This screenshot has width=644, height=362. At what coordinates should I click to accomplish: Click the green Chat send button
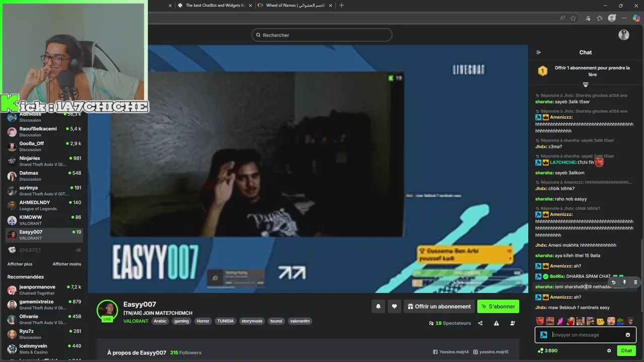pyautogui.click(x=626, y=351)
